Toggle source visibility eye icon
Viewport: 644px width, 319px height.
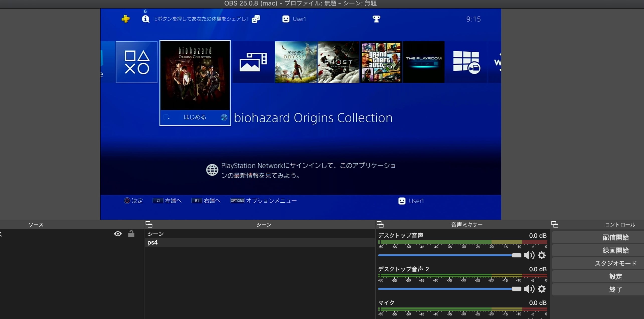[118, 234]
